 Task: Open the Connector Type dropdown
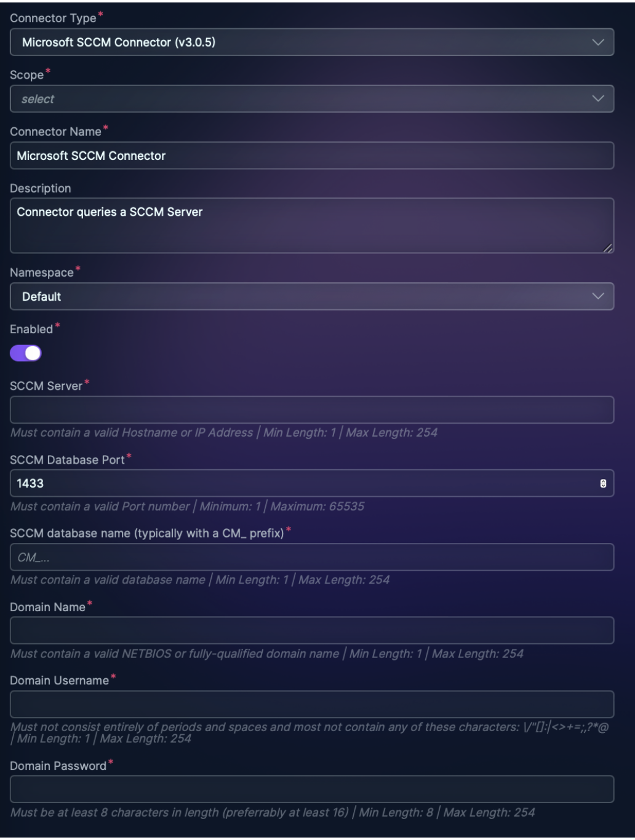[x=311, y=42]
